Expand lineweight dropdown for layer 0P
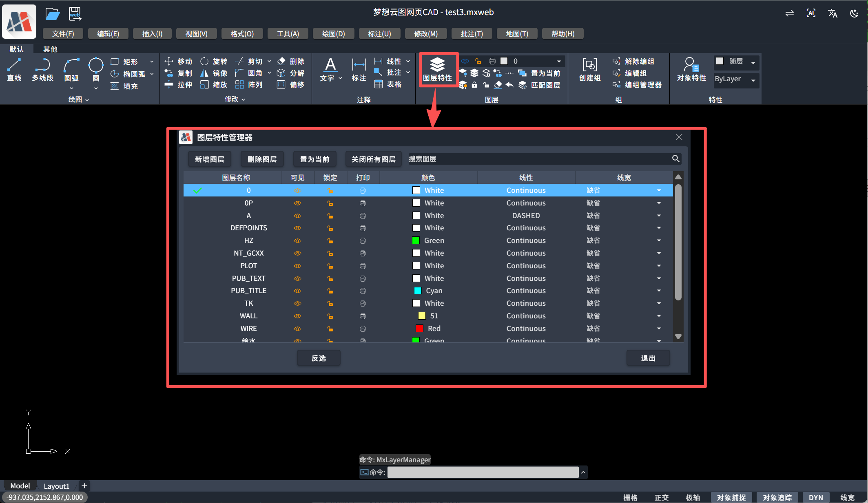Image resolution: width=868 pixels, height=503 pixels. point(659,203)
